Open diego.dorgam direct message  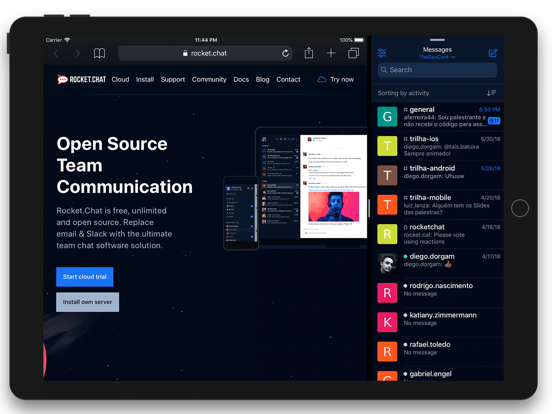coord(438,263)
